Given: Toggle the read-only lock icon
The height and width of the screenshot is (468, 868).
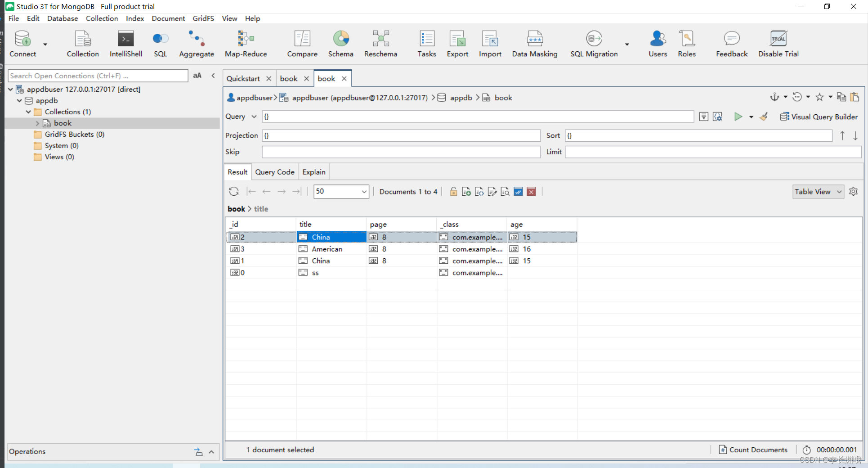Looking at the screenshot, I should point(453,192).
